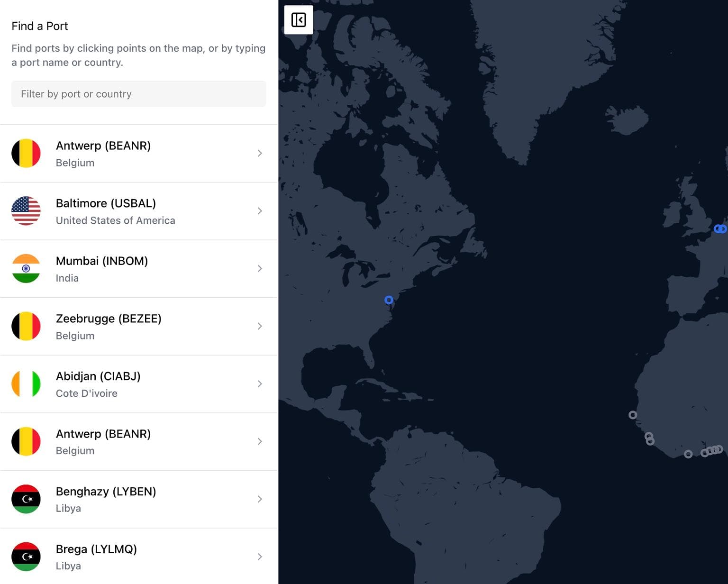Click the Belgium flag beside first Antwerp entry

tap(26, 153)
